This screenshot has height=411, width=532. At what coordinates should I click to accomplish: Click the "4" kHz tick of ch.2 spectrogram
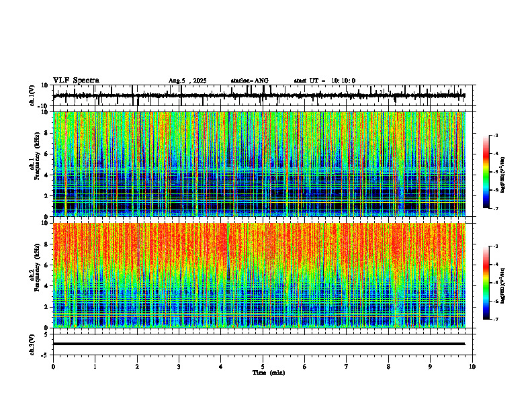(x=46, y=286)
